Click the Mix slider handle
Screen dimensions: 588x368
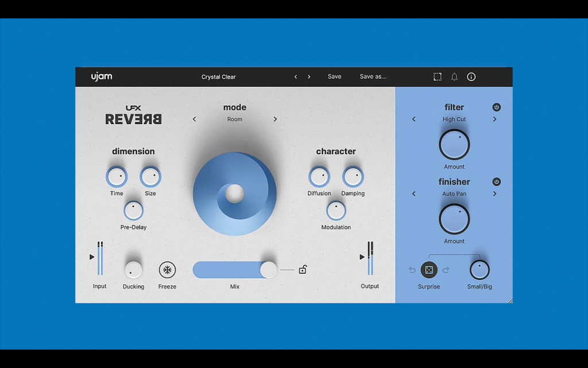pos(269,270)
